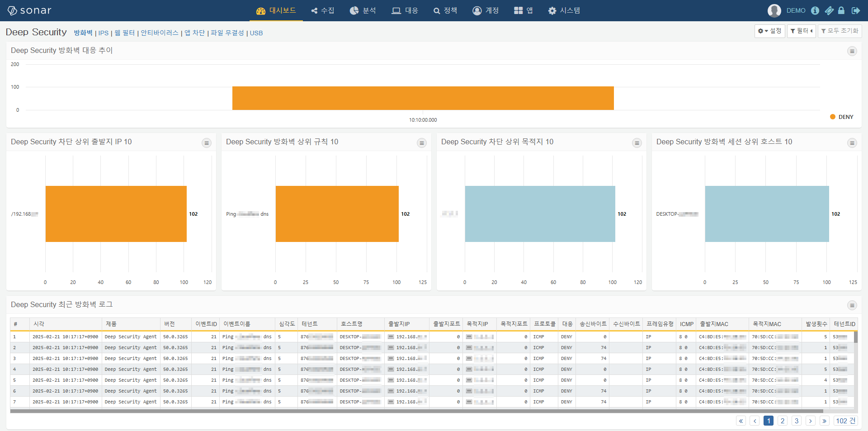
Task: Open the 대시보드 menu
Action: (276, 10)
